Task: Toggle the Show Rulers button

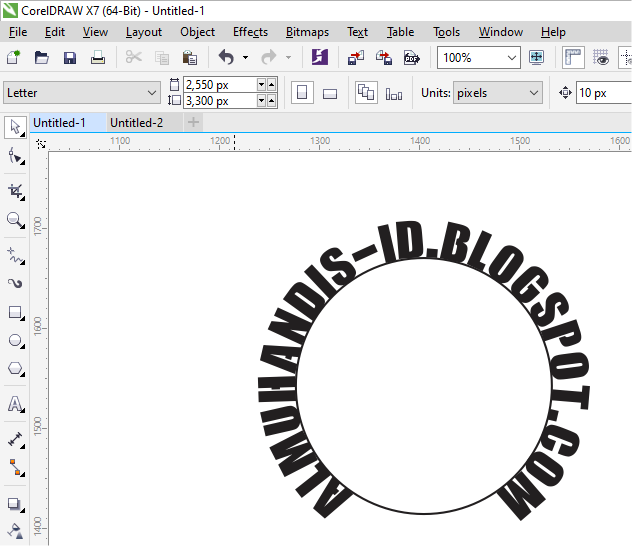Action: (x=573, y=58)
